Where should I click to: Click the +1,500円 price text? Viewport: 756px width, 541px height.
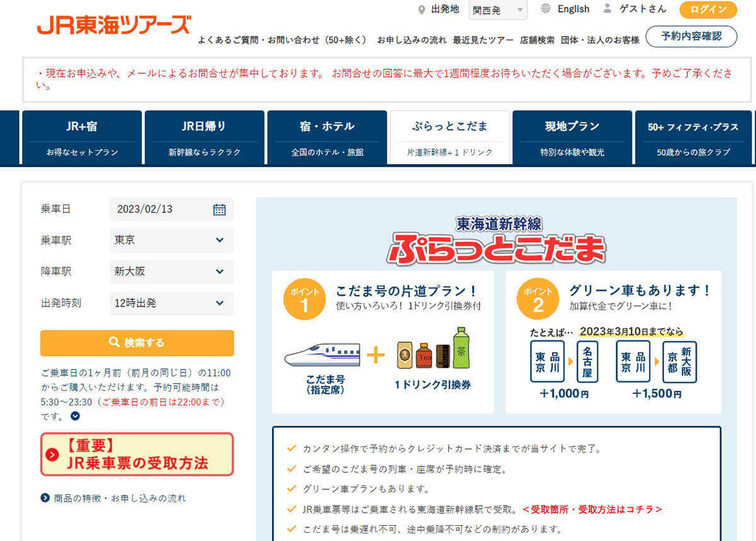[656, 393]
